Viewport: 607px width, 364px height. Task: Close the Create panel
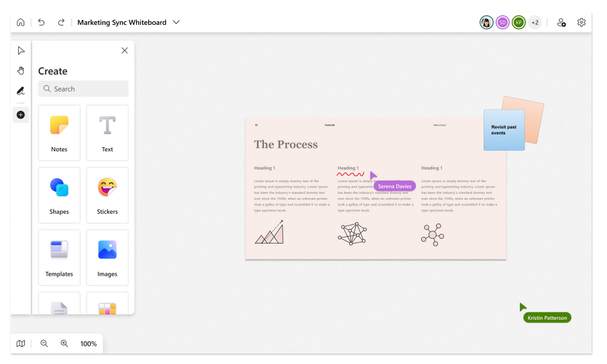point(125,50)
